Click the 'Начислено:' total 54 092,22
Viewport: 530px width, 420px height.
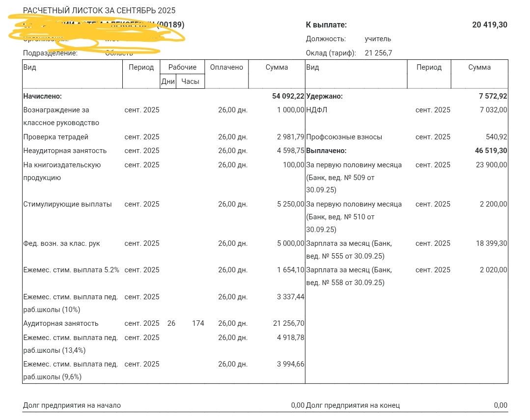pyautogui.click(x=288, y=96)
